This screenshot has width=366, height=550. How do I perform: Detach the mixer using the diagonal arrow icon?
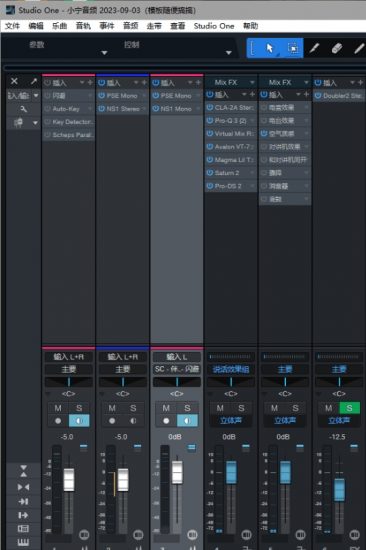(x=34, y=81)
